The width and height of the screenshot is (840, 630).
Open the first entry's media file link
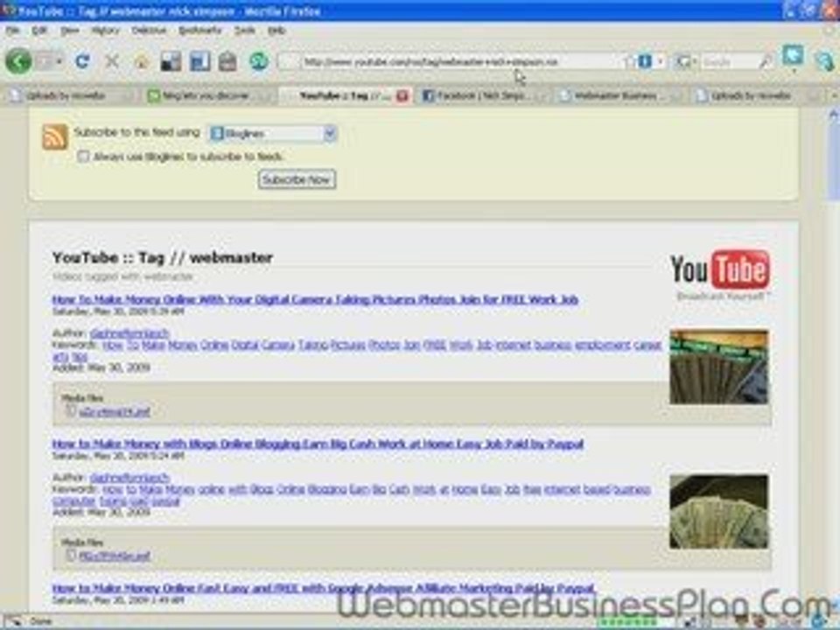(x=115, y=411)
